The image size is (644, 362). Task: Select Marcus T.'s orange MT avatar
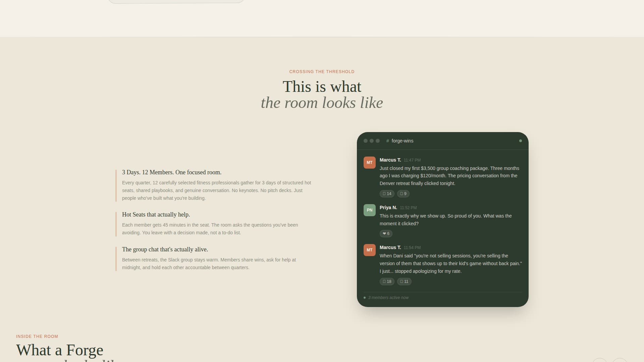369,162
